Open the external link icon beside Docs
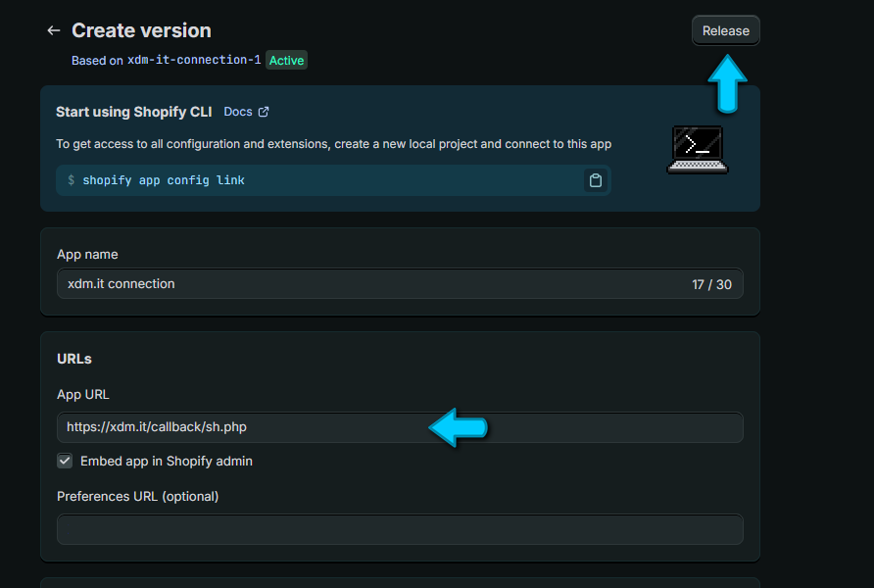Screen dimensions: 874x588 264,112
